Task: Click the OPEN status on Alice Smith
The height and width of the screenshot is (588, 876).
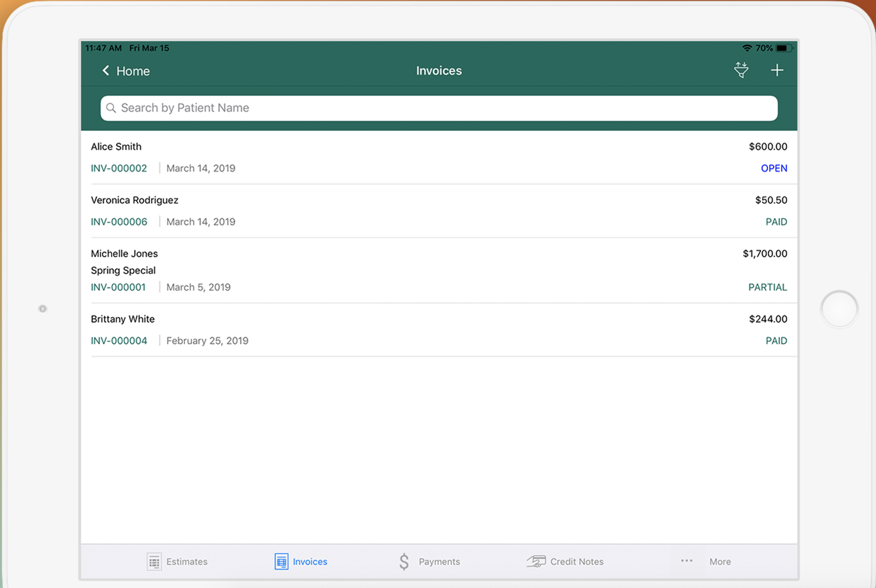Action: [x=774, y=168]
